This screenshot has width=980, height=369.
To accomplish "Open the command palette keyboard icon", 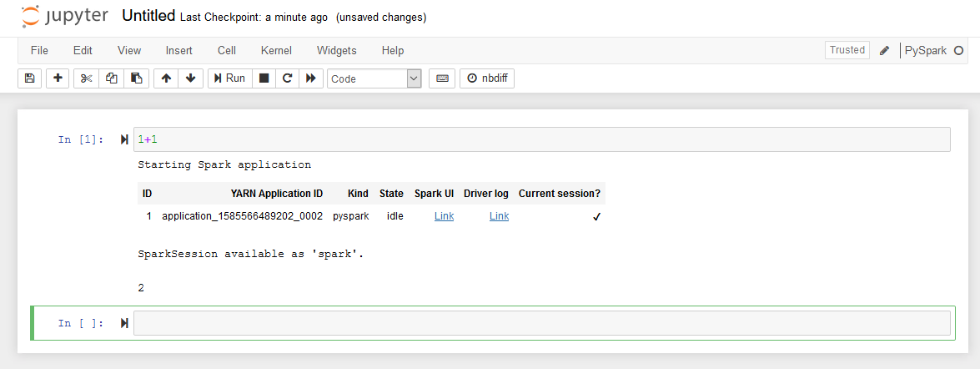I will point(442,78).
